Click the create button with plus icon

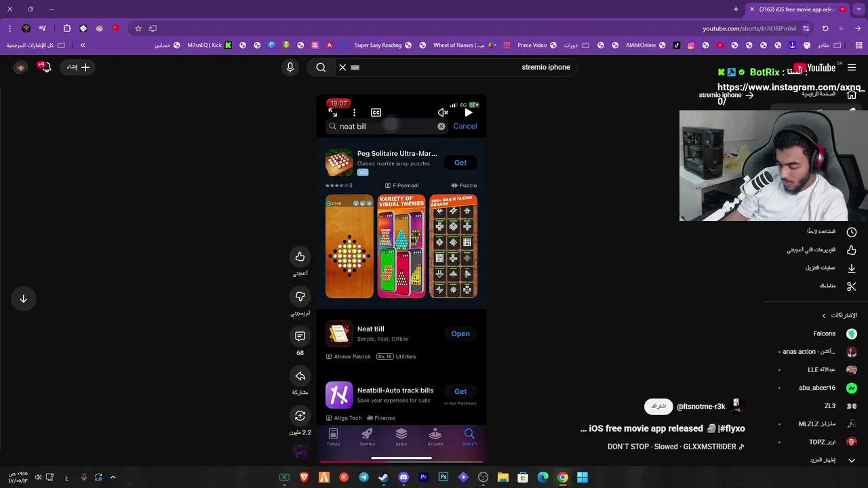coord(78,67)
